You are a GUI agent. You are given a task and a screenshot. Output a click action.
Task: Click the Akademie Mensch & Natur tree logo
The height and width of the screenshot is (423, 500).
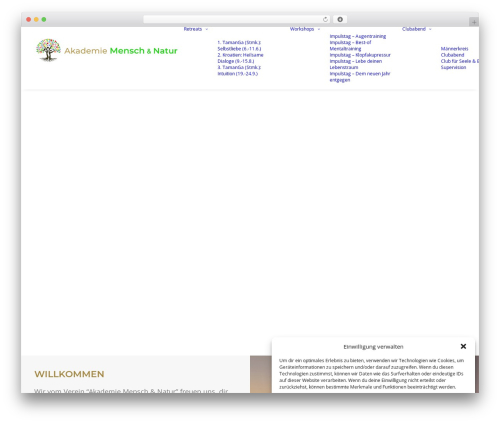tap(48, 50)
